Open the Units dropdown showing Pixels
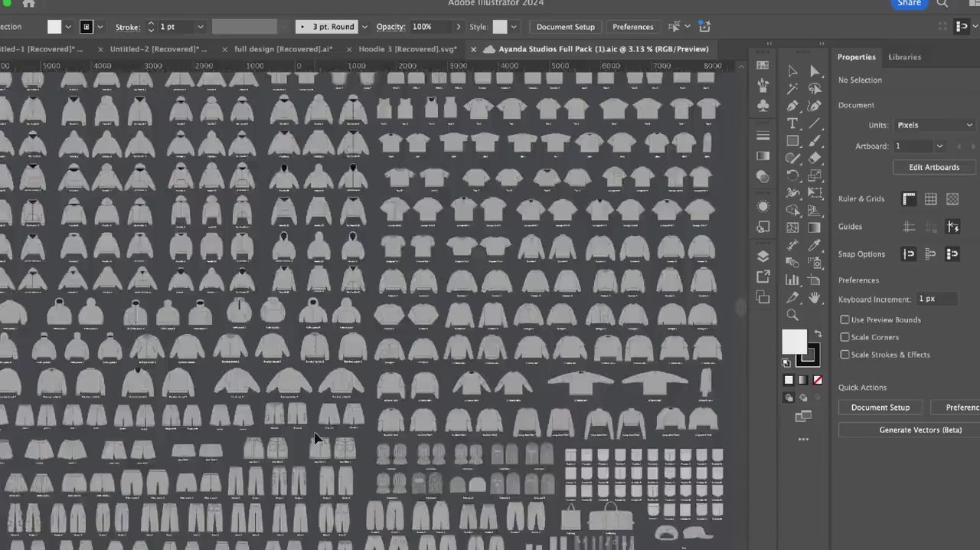Image resolution: width=980 pixels, height=550 pixels. (934, 124)
